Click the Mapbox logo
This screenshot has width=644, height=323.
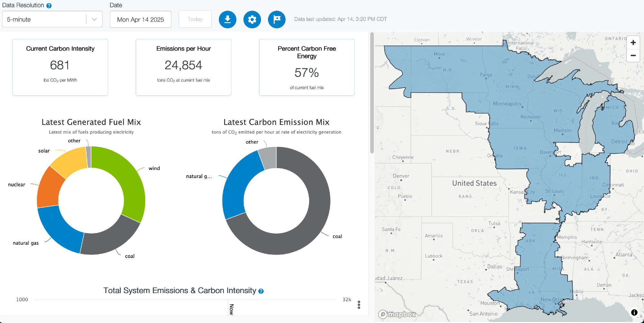coord(397,314)
